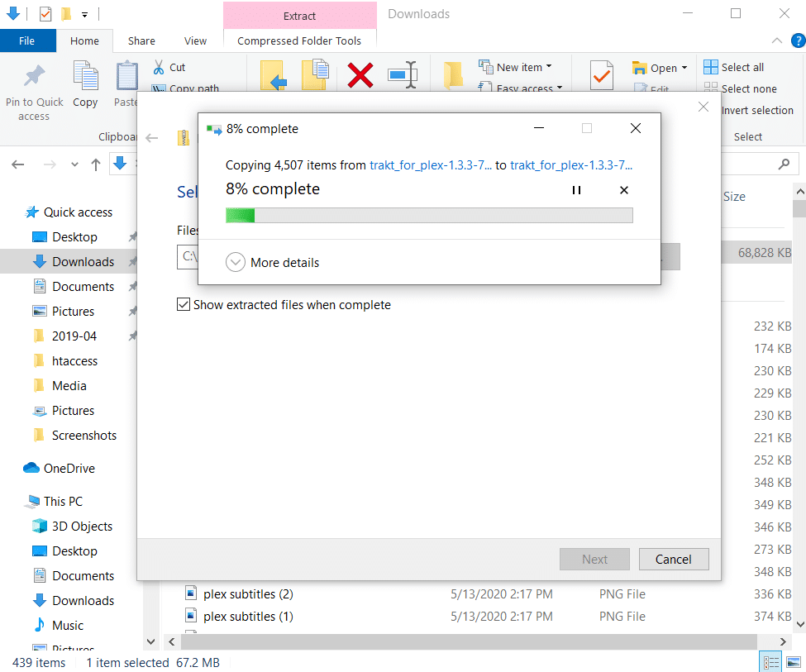Click Invert selection in the ribbon

coord(757,110)
